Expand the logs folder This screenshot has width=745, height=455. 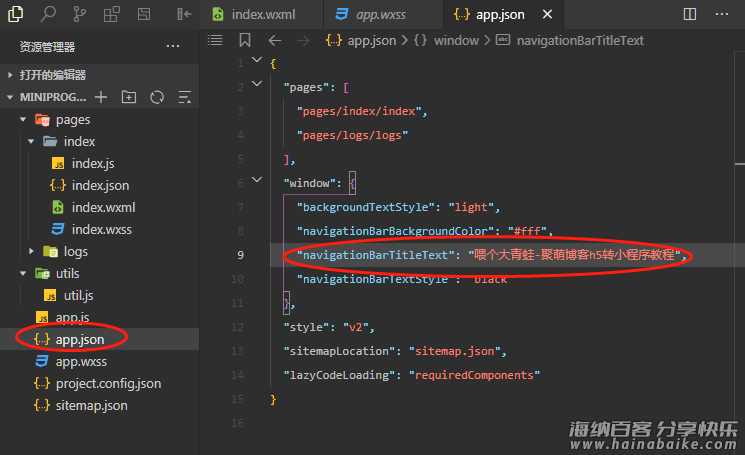[x=31, y=251]
